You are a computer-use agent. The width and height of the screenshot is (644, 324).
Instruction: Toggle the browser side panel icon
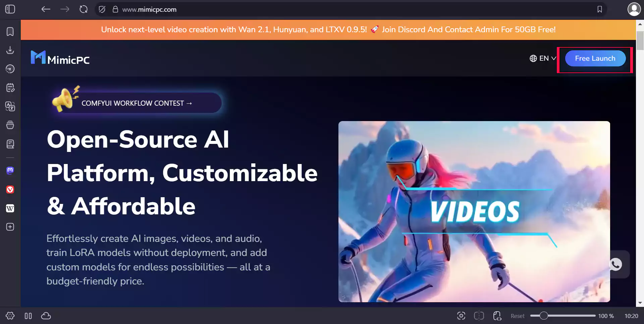[10, 9]
